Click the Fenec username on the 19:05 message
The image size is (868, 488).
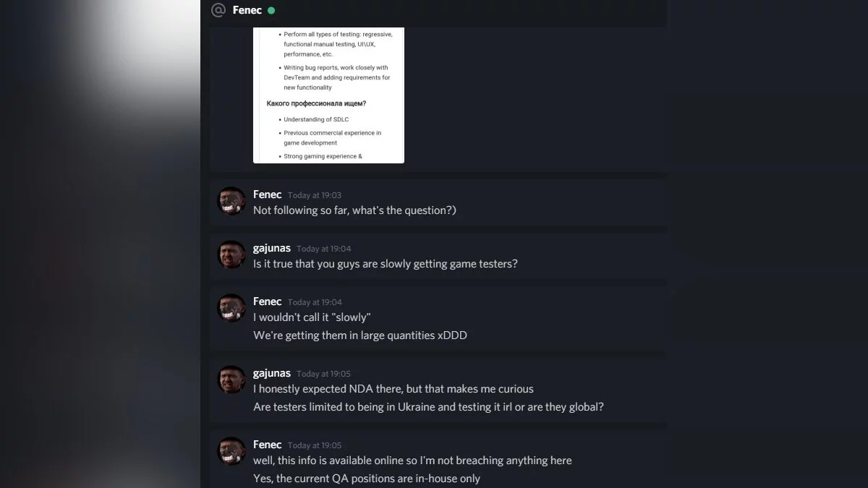(x=267, y=445)
